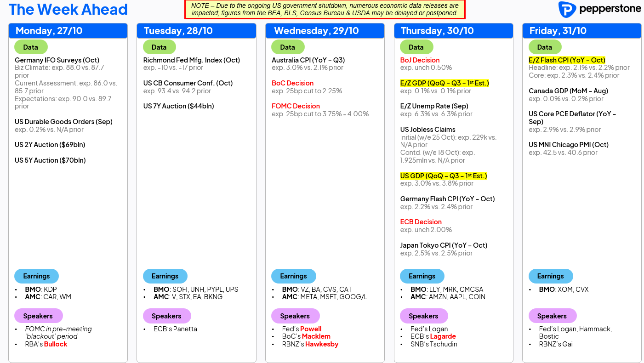This screenshot has width=644, height=363.
Task: Click "Fed's Powell" speaker entry
Action: click(x=302, y=329)
